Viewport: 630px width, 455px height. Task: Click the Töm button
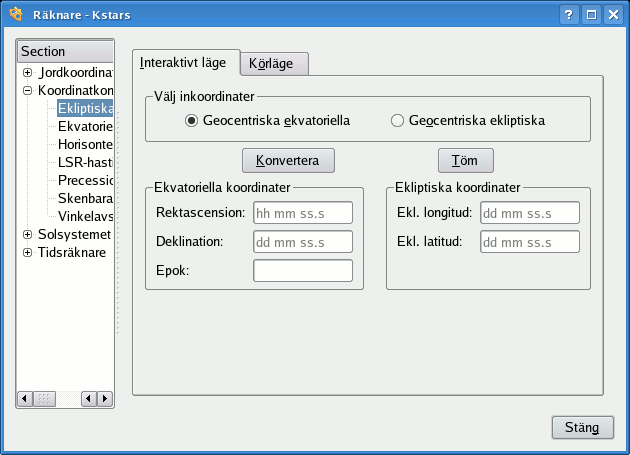pyautogui.click(x=465, y=160)
